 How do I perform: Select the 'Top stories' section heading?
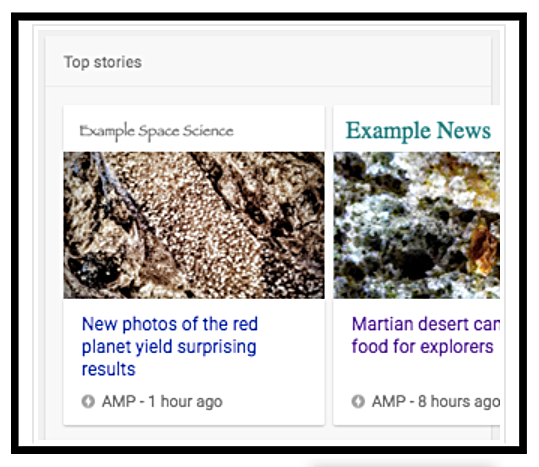102,63
